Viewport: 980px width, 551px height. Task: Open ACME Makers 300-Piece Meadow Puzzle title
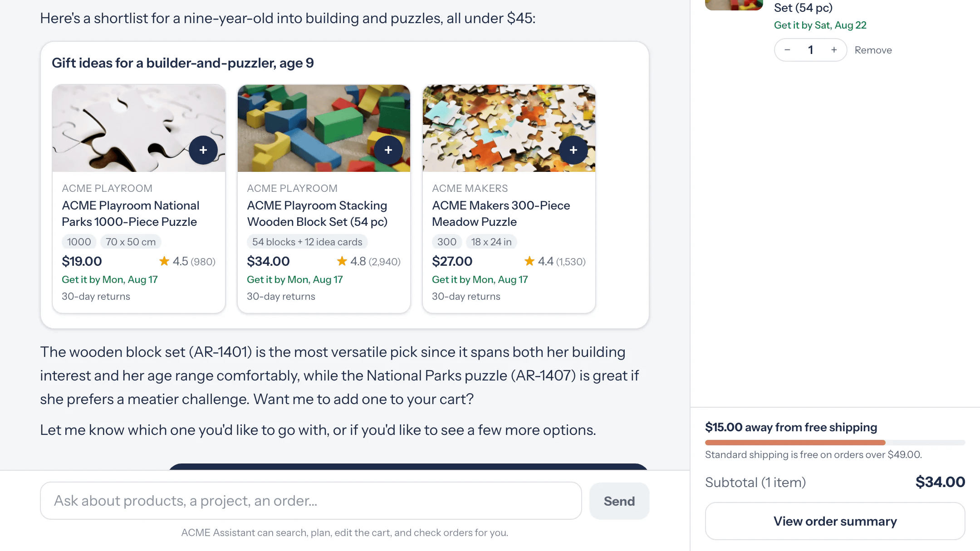pyautogui.click(x=501, y=214)
